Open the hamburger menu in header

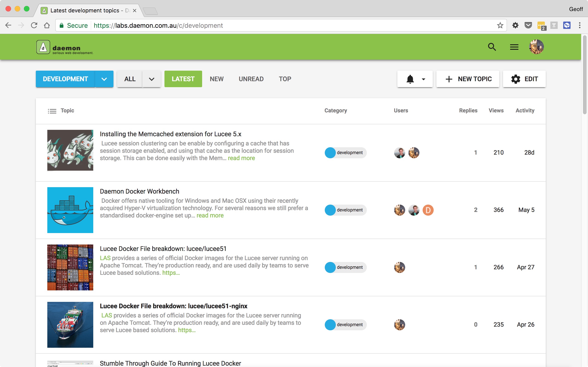coord(514,47)
